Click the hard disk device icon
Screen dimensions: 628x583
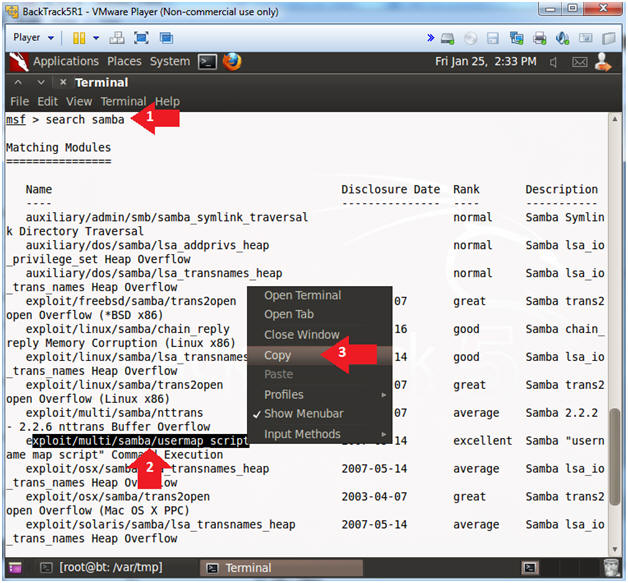click(448, 38)
